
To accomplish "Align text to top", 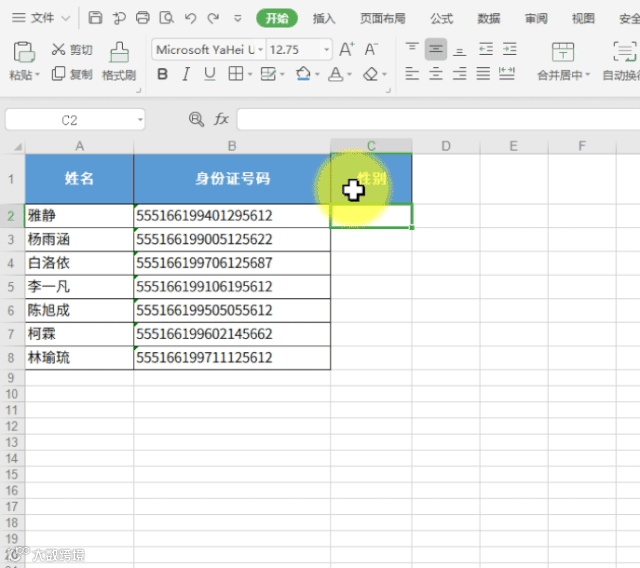I will [x=412, y=49].
